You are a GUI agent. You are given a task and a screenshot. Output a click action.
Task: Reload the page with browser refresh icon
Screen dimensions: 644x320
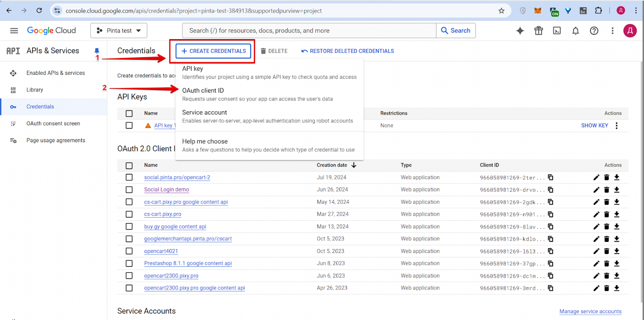pos(39,10)
